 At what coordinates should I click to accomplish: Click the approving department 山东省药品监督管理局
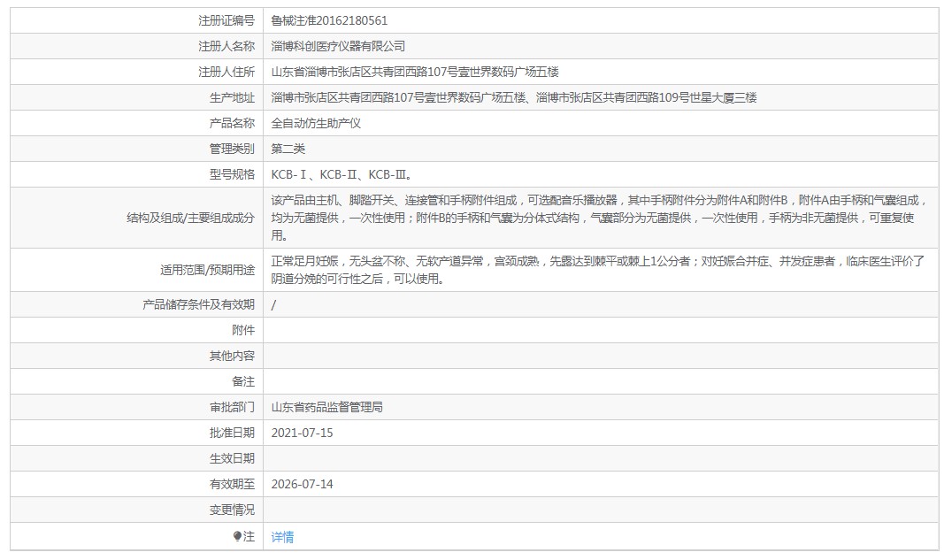pyautogui.click(x=327, y=407)
